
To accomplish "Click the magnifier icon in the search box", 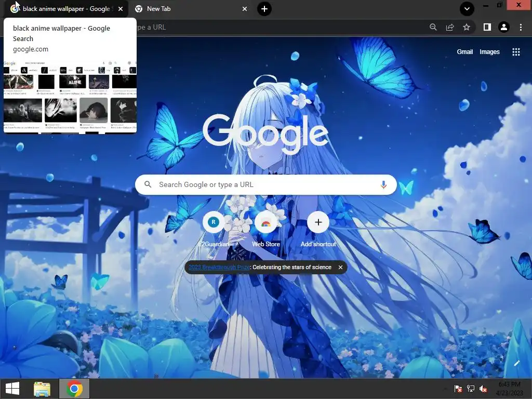I will point(148,184).
